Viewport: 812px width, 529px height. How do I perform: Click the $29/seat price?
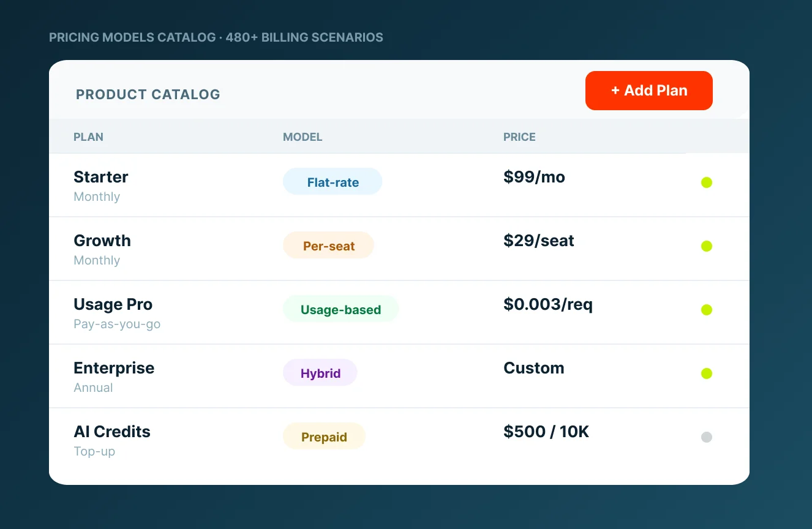coord(539,241)
